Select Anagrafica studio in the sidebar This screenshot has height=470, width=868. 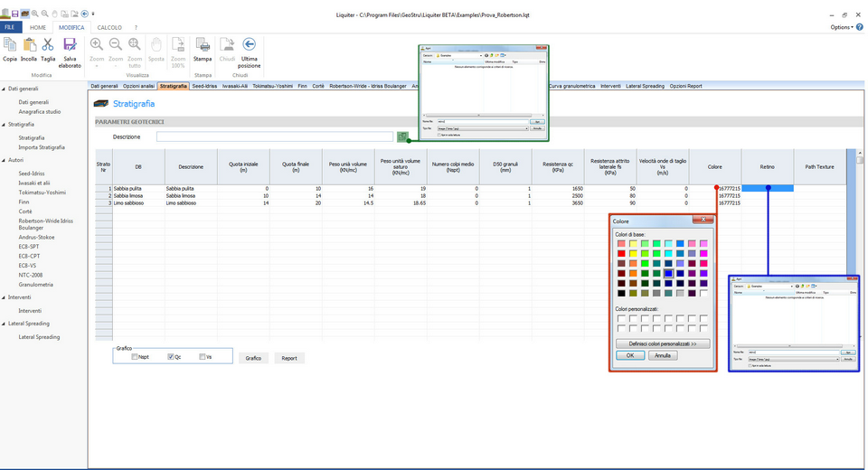39,112
